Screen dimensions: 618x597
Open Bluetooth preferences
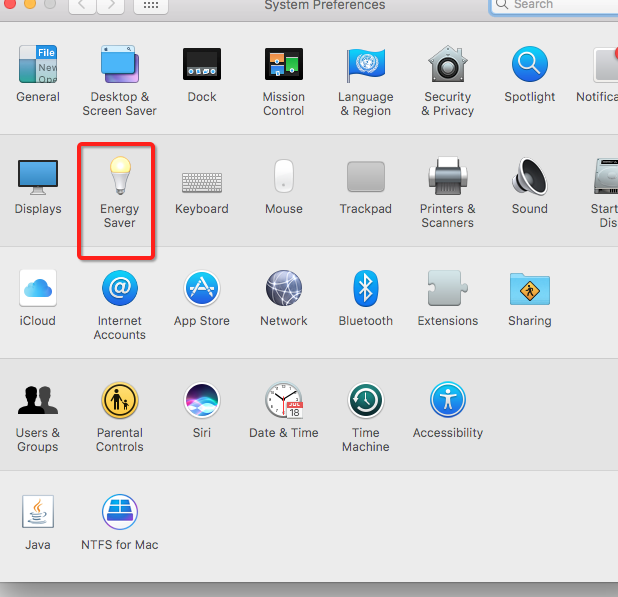tap(366, 298)
